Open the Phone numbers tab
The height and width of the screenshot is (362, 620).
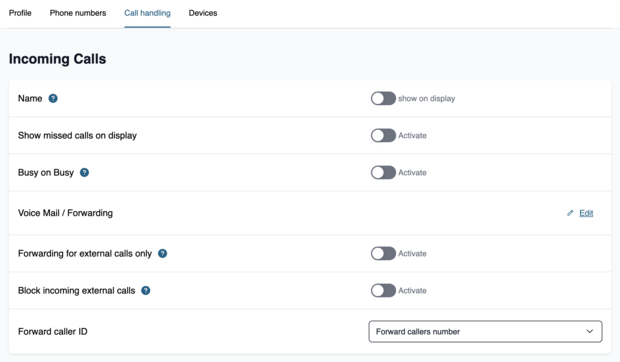(78, 13)
